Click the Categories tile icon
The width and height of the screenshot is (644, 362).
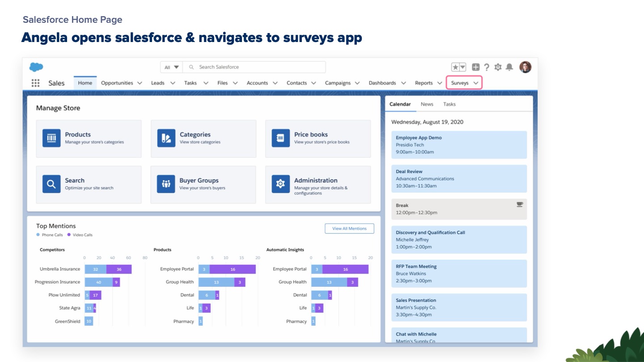[166, 138]
